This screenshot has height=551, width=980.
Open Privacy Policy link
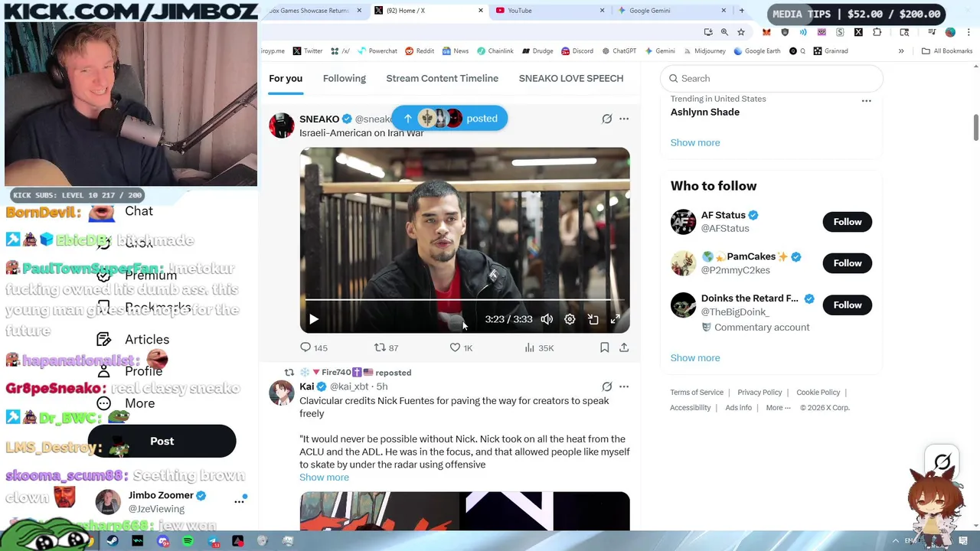click(759, 393)
